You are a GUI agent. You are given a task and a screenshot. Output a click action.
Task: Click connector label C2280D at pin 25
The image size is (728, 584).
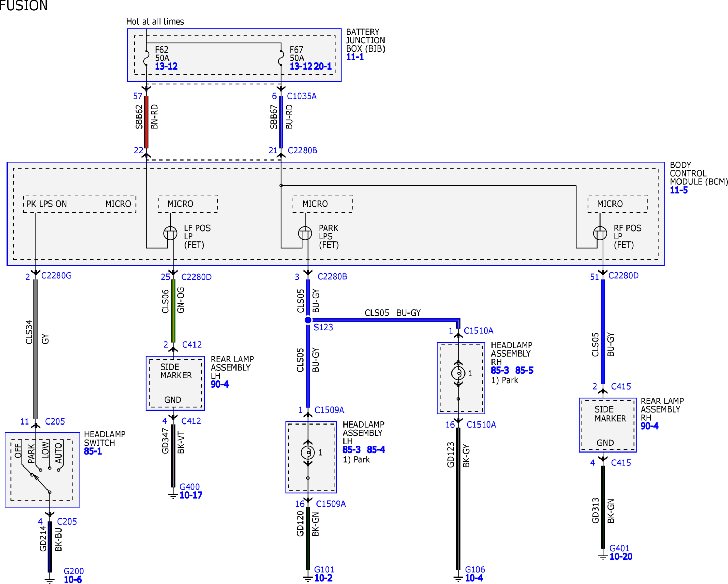tap(196, 277)
